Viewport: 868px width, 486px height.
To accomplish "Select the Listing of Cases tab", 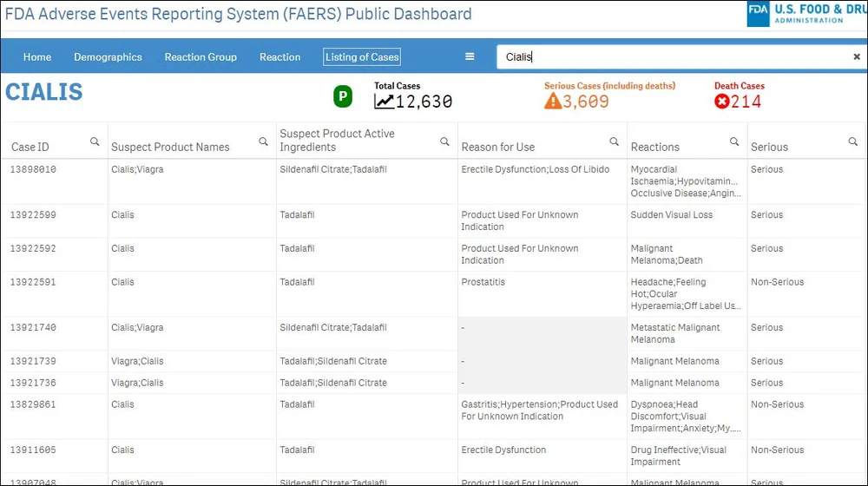I will pos(362,57).
